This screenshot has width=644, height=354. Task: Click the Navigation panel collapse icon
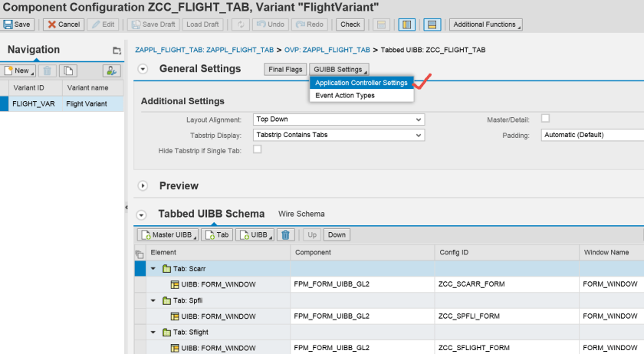click(117, 51)
